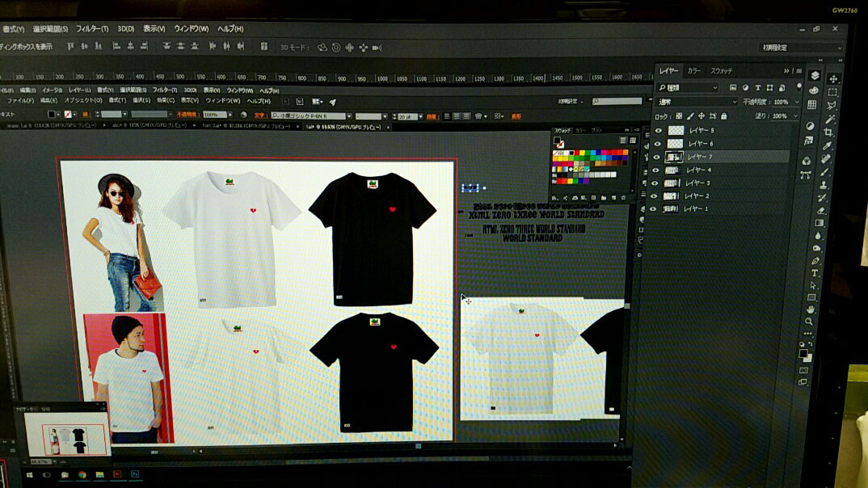The width and height of the screenshot is (868, 488).
Task: Toggle the layer filter on/off switch
Action: (798, 87)
